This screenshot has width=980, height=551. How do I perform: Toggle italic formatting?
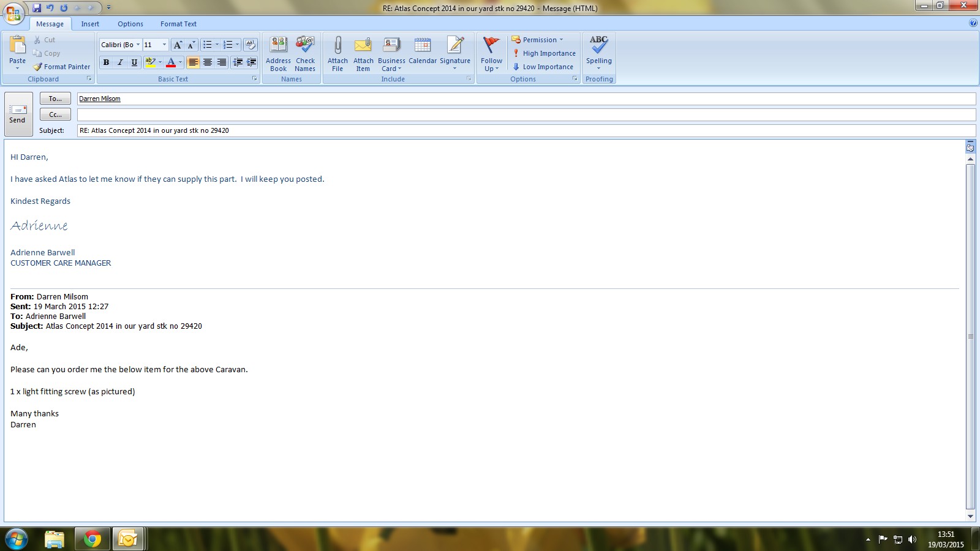click(x=120, y=62)
